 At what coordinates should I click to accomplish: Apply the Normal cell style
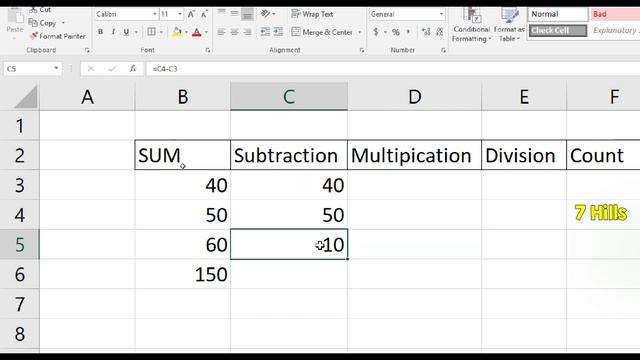tap(558, 14)
